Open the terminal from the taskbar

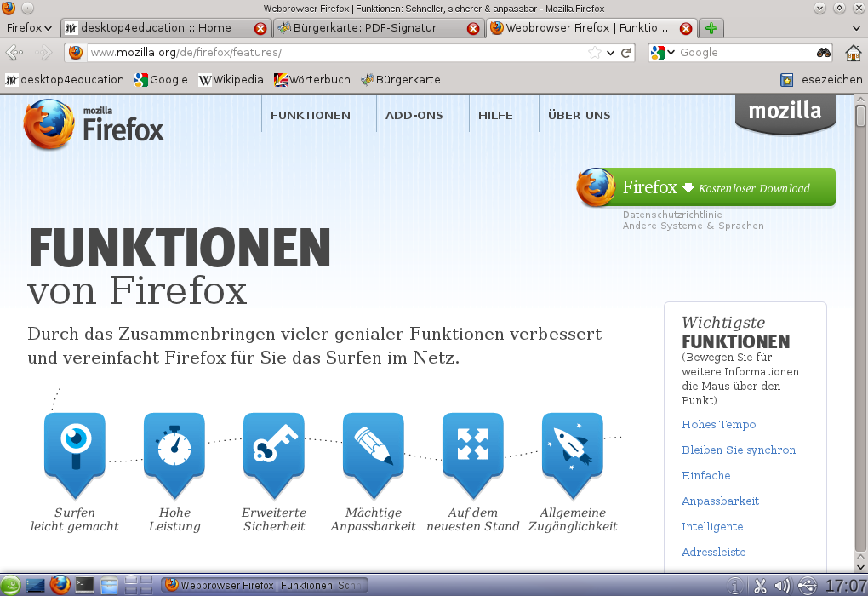click(85, 585)
